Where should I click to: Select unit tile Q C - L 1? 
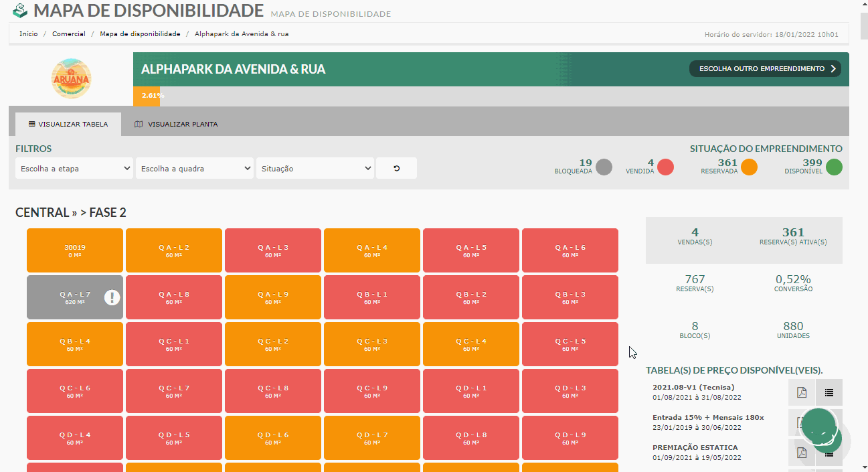pyautogui.click(x=174, y=344)
